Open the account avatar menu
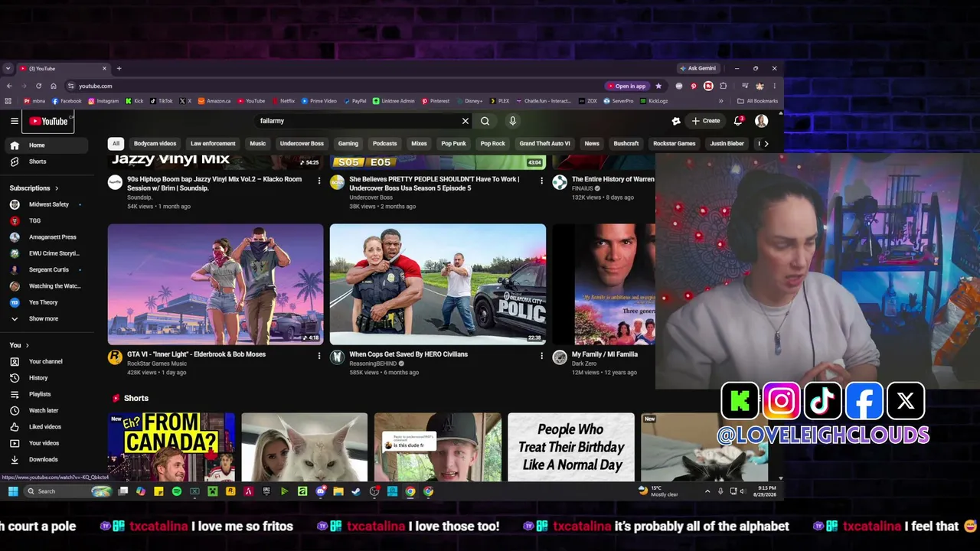Image resolution: width=980 pixels, height=551 pixels. tap(761, 121)
